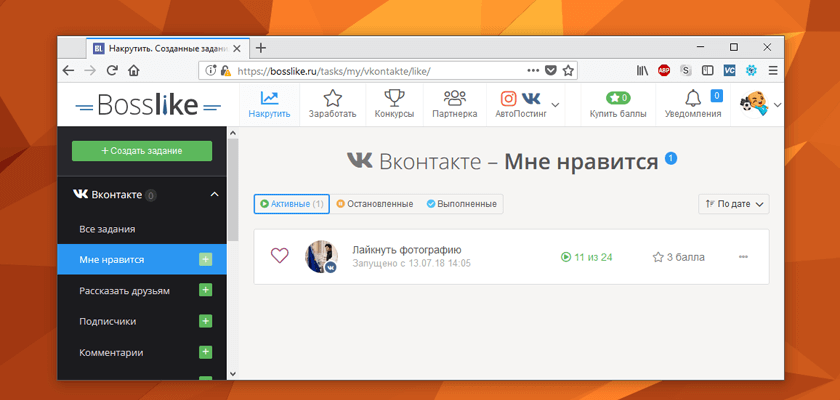Open the browser hamburger menu

(x=772, y=70)
